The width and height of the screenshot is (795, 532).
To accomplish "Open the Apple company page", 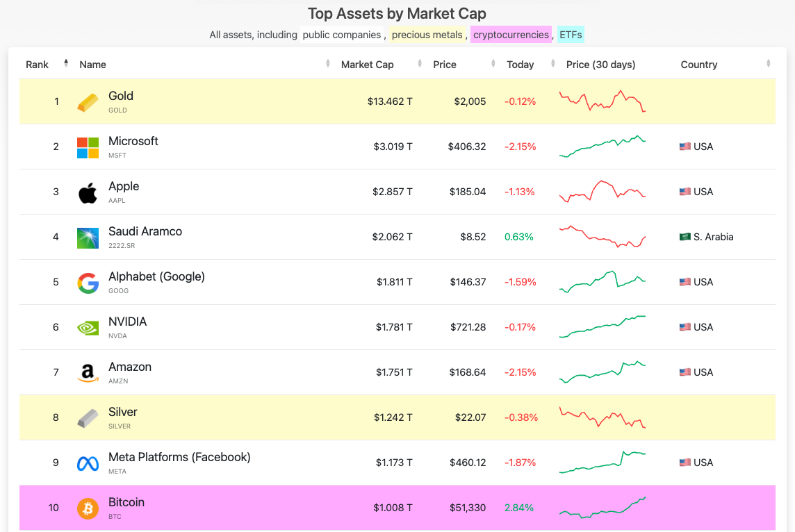I will (x=124, y=186).
